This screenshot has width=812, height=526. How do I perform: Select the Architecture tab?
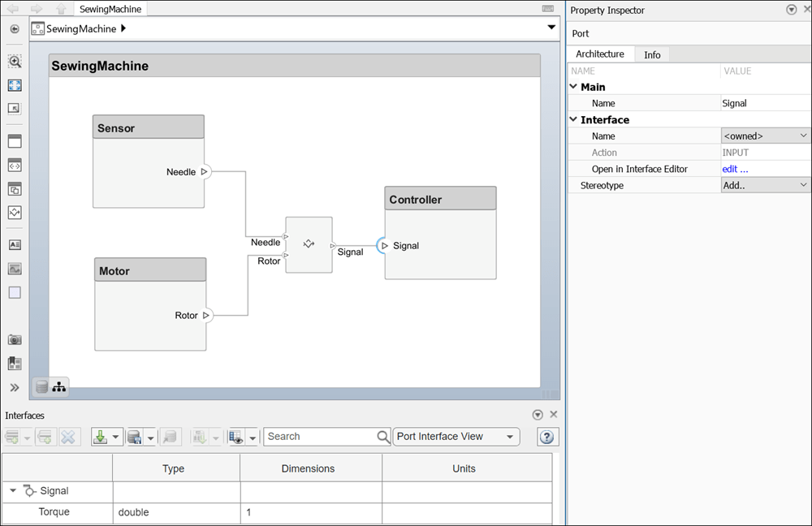click(x=600, y=54)
